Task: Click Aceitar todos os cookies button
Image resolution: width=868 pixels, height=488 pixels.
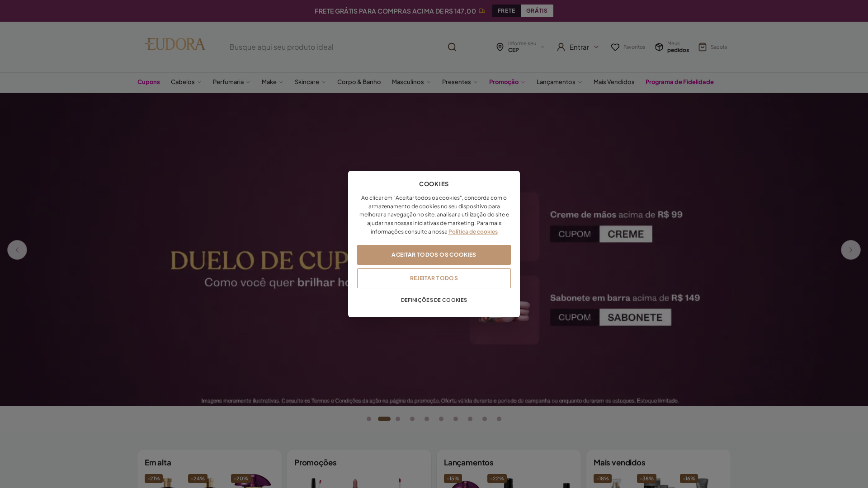Action: click(x=434, y=255)
